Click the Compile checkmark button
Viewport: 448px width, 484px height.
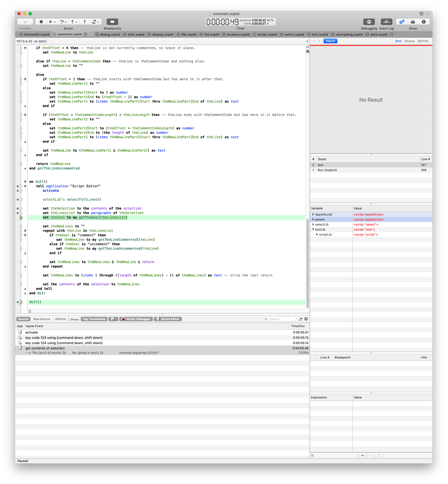tap(25, 22)
